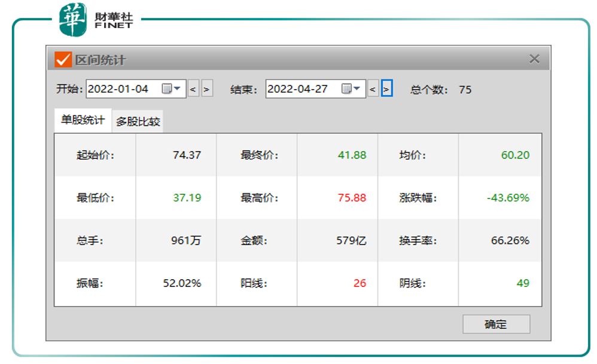Click the 均价 label
597x364 pixels.
[x=412, y=155]
